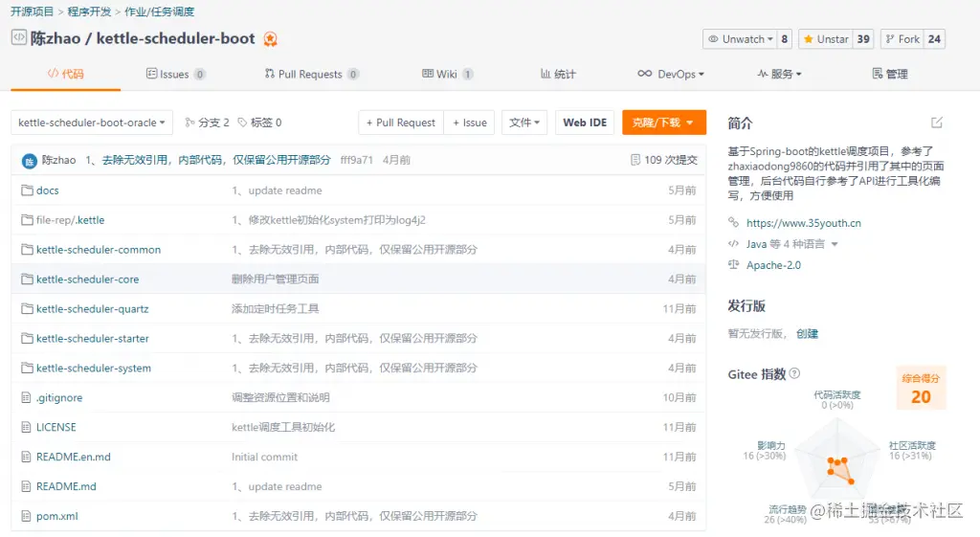Viewport: 980px width, 537px height.
Task: Open 开源项目 breadcrumb link
Action: pos(32,11)
